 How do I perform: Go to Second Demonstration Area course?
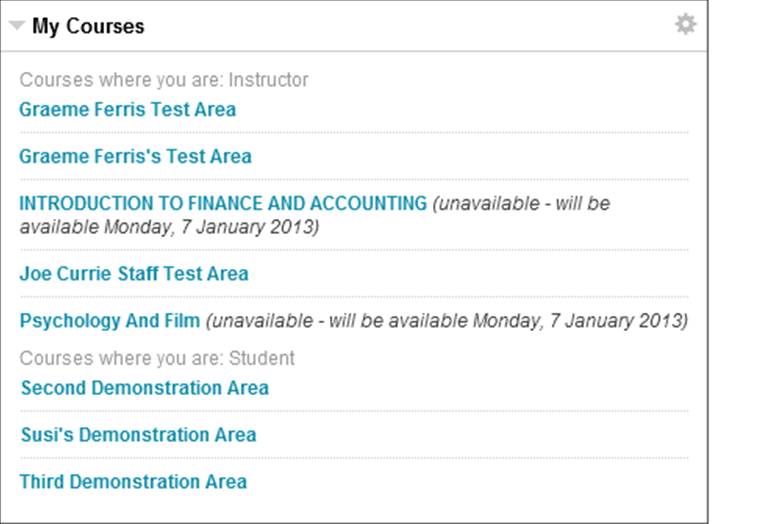tap(144, 387)
